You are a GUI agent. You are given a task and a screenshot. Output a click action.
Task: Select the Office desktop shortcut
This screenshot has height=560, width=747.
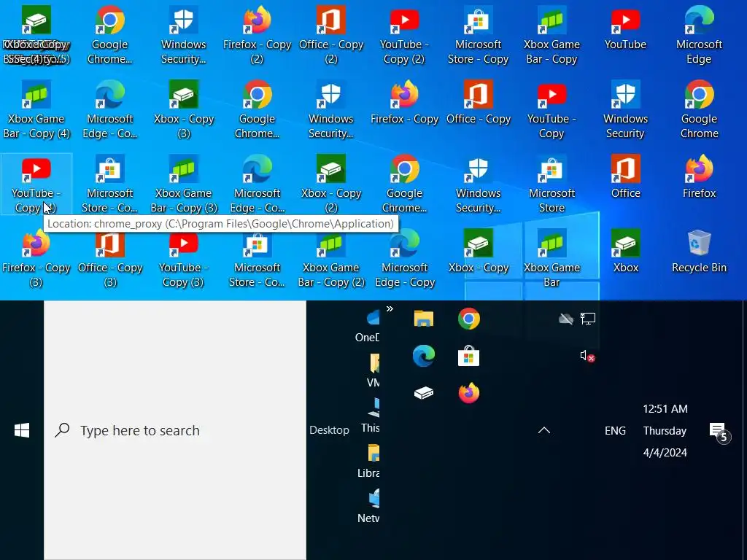click(x=625, y=177)
